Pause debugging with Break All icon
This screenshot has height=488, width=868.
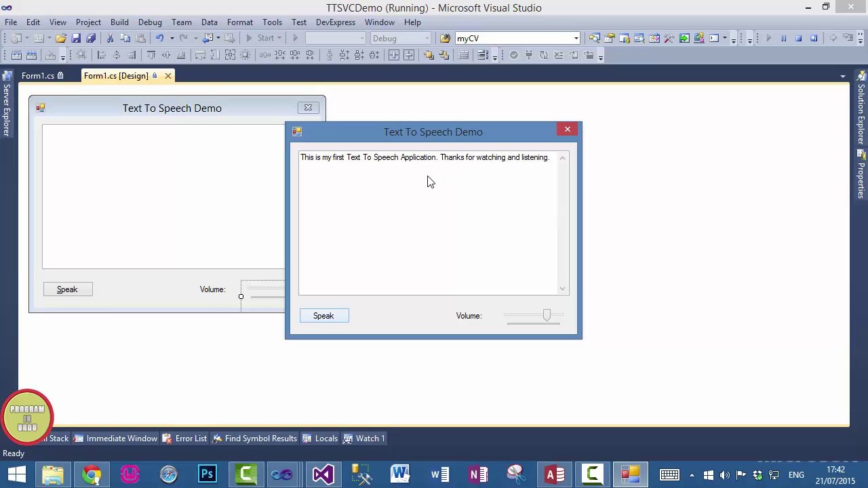(x=783, y=38)
